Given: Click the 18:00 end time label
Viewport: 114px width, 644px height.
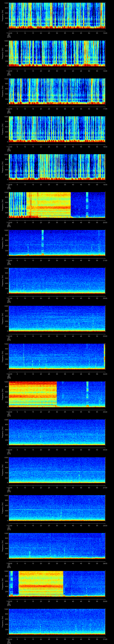Looking at the screenshot, I should pos(105,147).
